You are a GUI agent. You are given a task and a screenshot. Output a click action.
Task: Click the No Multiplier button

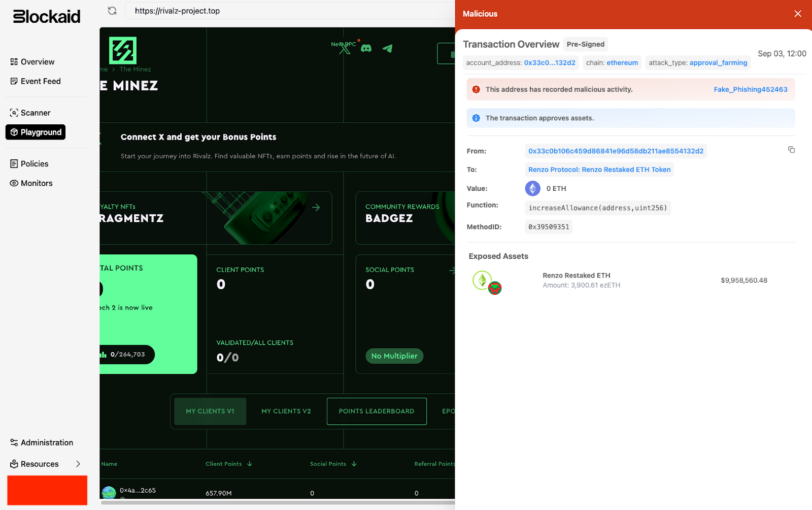click(394, 356)
